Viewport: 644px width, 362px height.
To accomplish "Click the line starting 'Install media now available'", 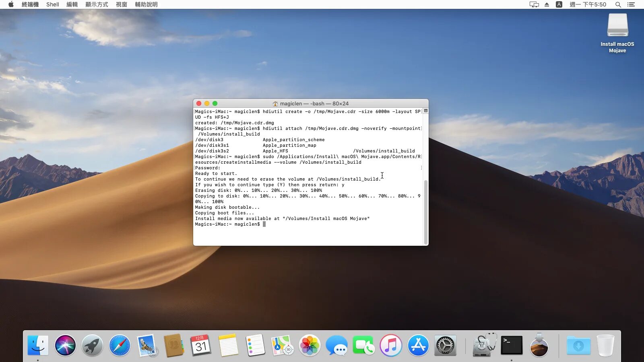I will pos(283,219).
